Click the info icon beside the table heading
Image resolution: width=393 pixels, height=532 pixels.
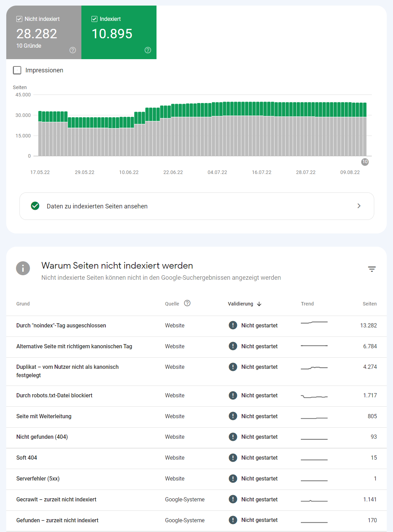23,268
